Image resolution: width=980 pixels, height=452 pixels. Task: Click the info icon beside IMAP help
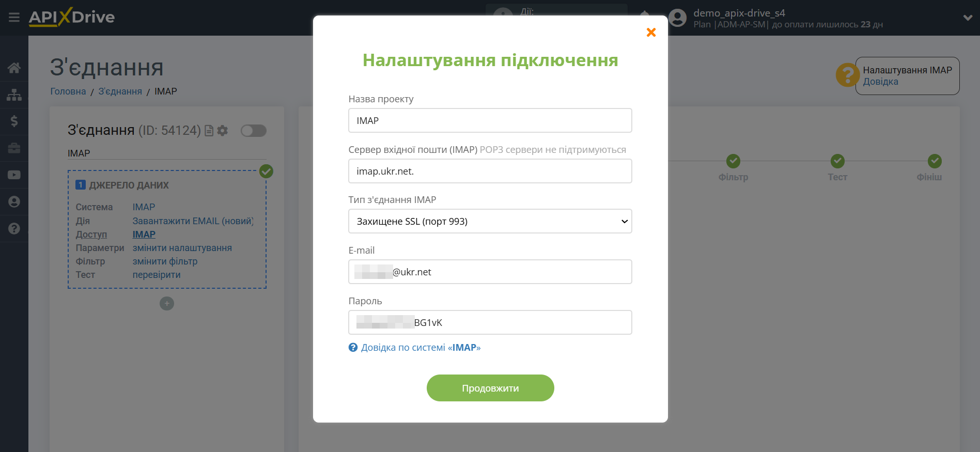pyautogui.click(x=353, y=348)
